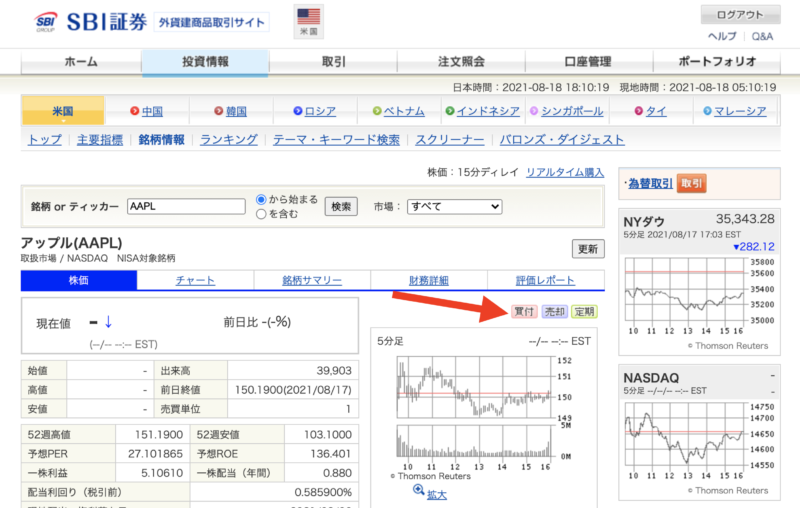Open the red 買付 buy button

[x=524, y=312]
